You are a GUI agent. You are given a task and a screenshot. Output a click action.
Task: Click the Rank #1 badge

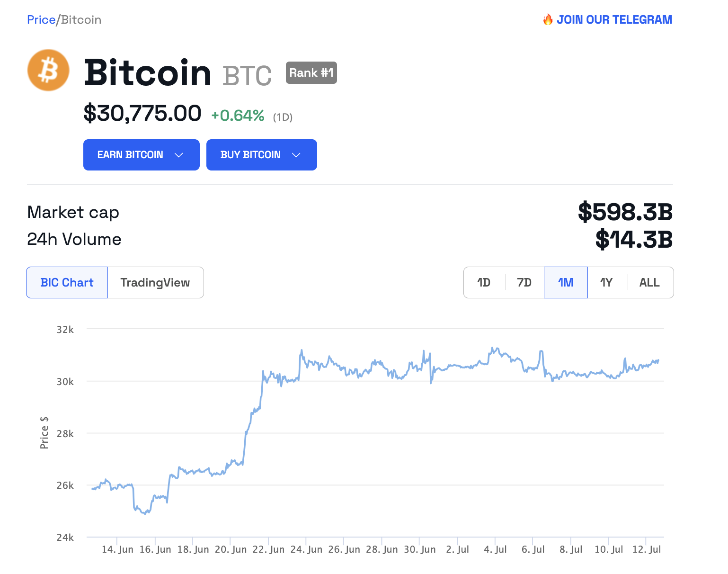311,72
